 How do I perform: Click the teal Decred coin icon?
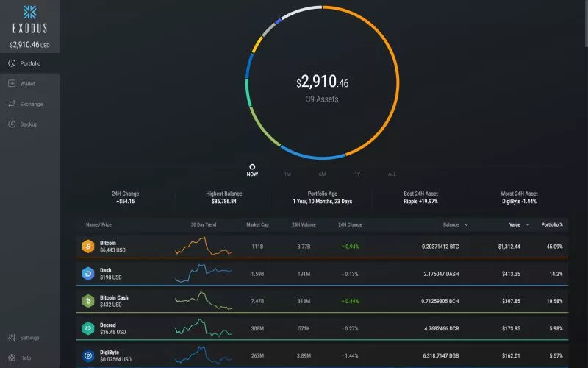(88, 328)
